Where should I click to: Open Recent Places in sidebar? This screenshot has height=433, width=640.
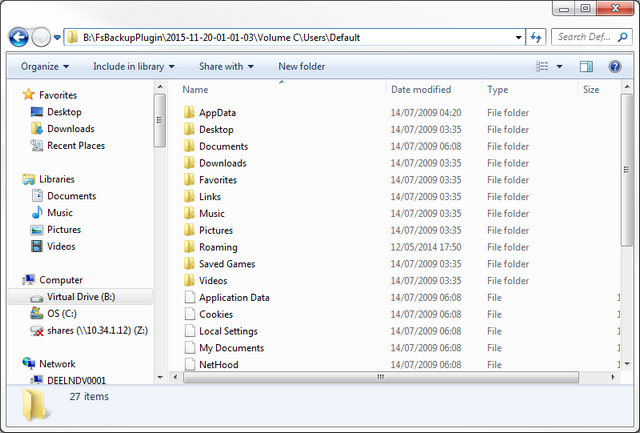(x=68, y=146)
